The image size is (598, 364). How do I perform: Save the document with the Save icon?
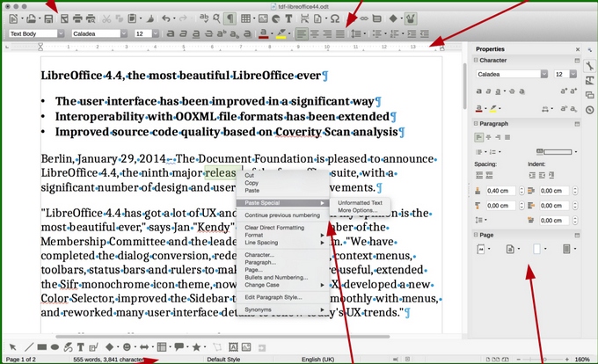tap(48, 18)
